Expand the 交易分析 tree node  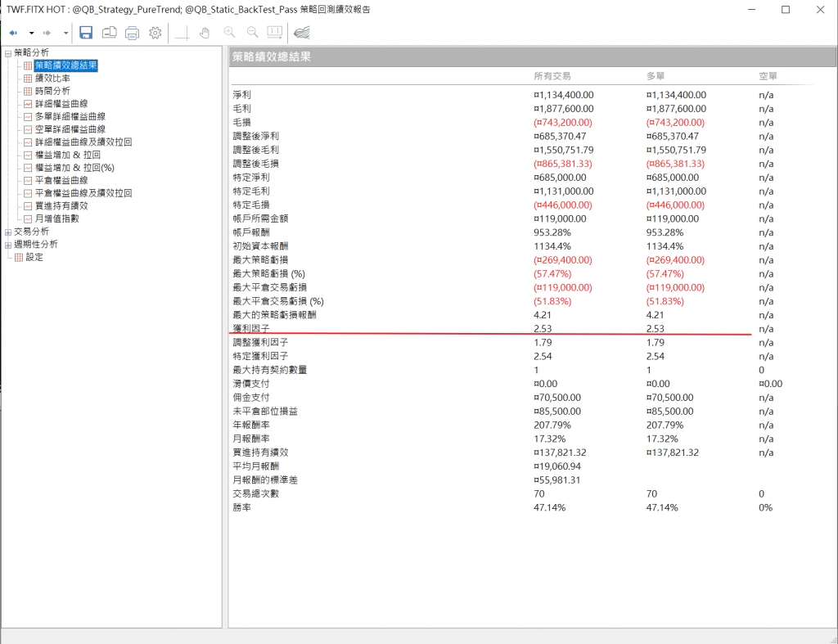click(x=8, y=232)
